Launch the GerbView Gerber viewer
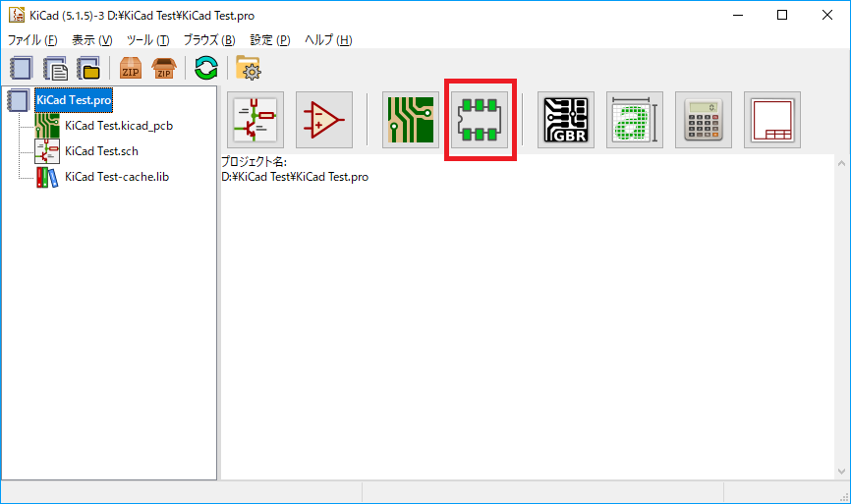Image resolution: width=851 pixels, height=504 pixels. [x=566, y=120]
